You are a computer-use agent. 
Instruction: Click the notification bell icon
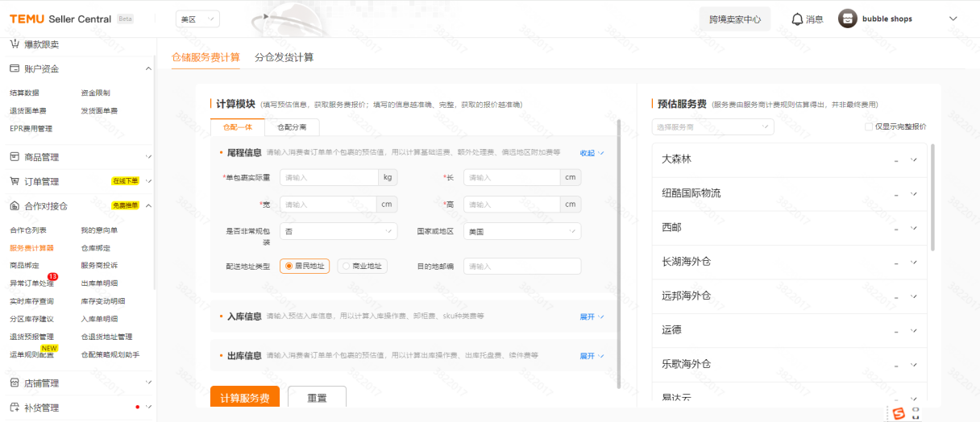point(797,19)
